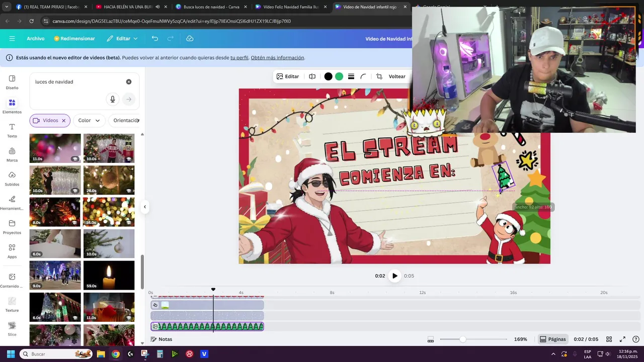This screenshot has width=644, height=362.
Task: Click the 169% zoom value
Action: [521, 339]
